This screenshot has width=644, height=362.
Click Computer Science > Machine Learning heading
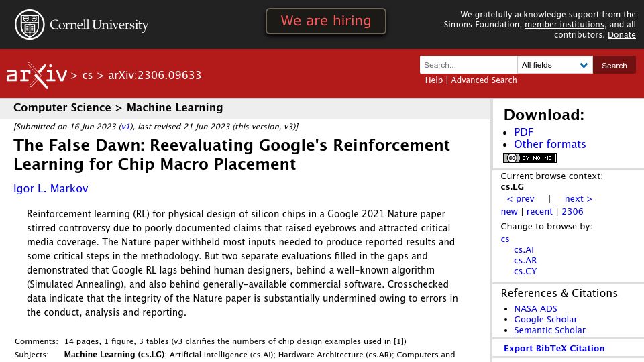click(x=118, y=107)
